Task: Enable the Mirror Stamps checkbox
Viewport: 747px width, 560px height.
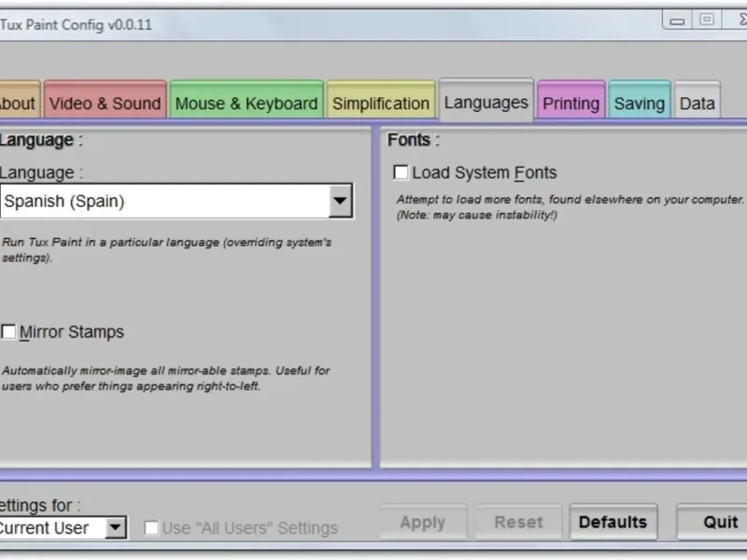Action: point(8,331)
